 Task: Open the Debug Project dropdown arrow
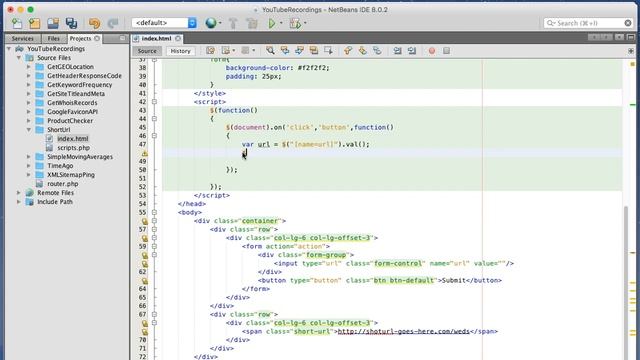click(305, 23)
